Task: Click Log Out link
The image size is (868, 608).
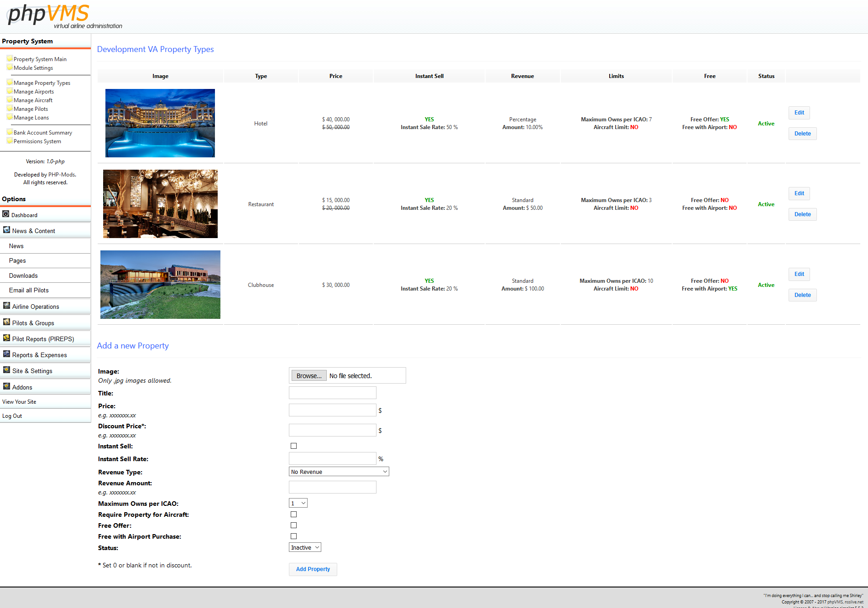Action: click(12, 416)
